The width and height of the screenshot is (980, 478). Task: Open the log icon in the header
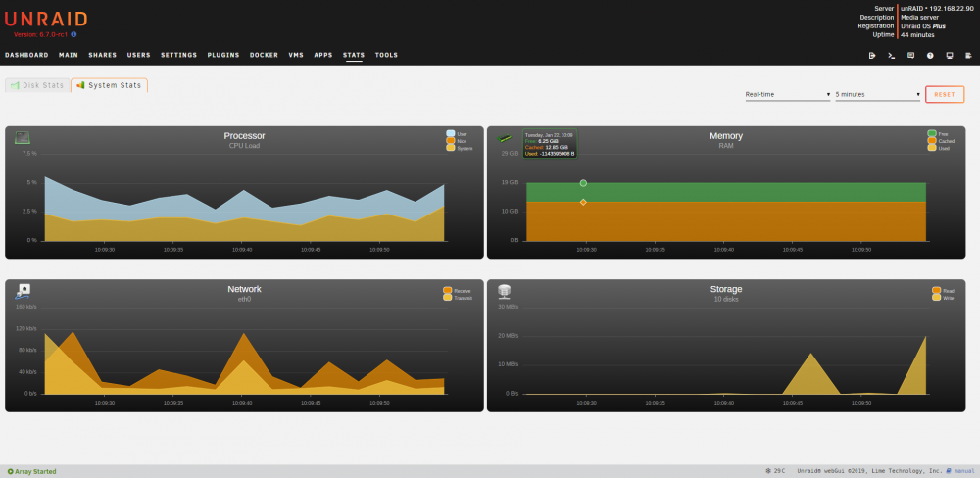click(969, 56)
